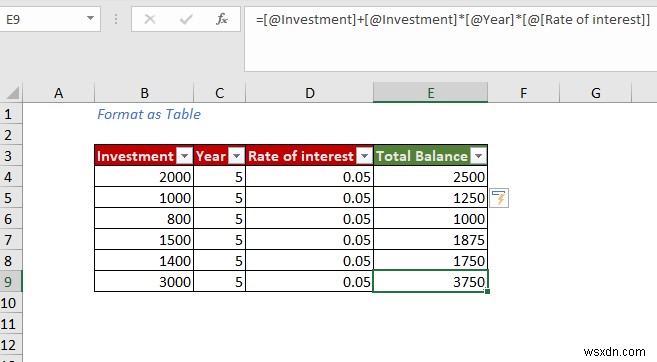This screenshot has width=657, height=362.
Task: Click the Select All corner triangle
Action: pyautogui.click(x=13, y=93)
